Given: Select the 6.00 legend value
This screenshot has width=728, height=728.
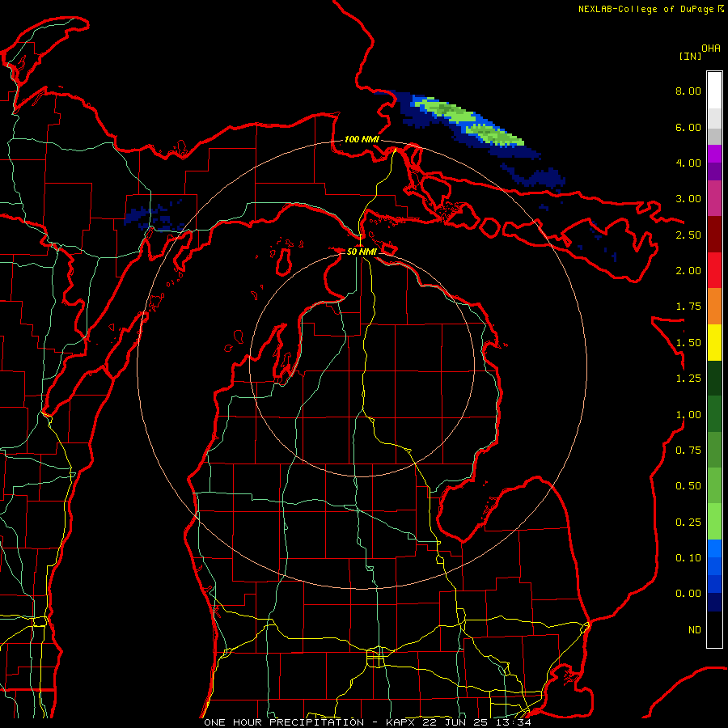Looking at the screenshot, I should tap(688, 127).
